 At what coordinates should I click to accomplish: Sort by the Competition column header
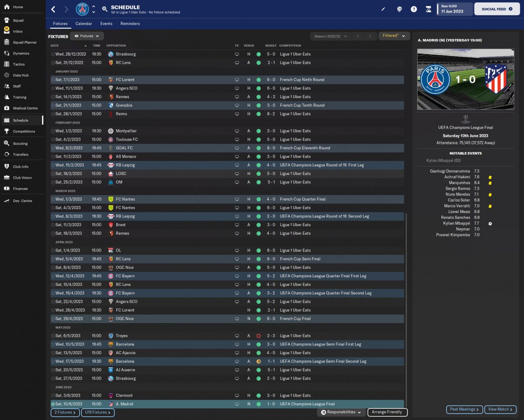pyautogui.click(x=290, y=46)
